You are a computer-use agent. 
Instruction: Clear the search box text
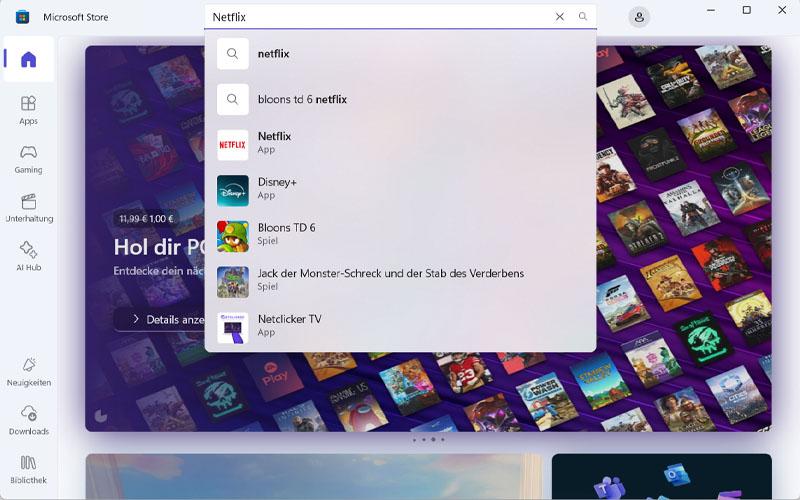tap(560, 17)
